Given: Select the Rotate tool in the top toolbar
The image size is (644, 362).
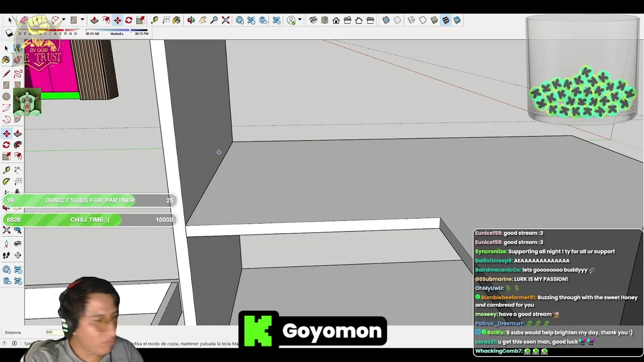Looking at the screenshot, I should [x=129, y=20].
